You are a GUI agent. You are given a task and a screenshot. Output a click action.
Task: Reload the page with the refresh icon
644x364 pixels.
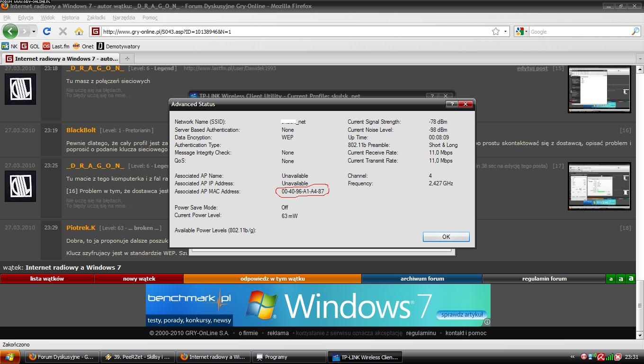click(46, 31)
